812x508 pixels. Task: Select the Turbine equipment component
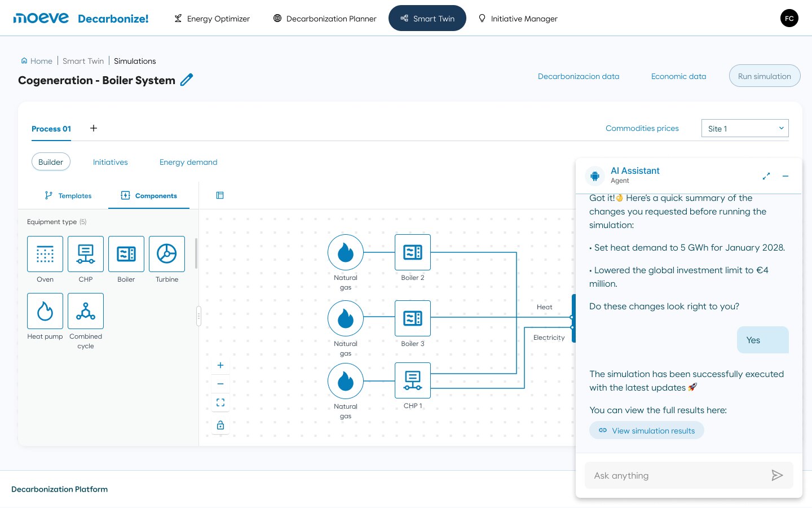coord(167,254)
